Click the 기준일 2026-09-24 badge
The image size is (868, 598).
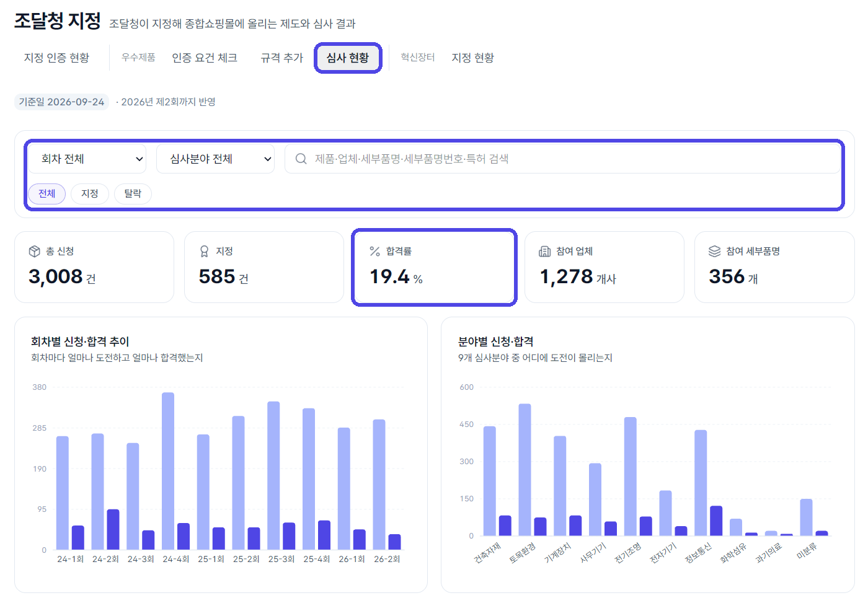point(61,102)
